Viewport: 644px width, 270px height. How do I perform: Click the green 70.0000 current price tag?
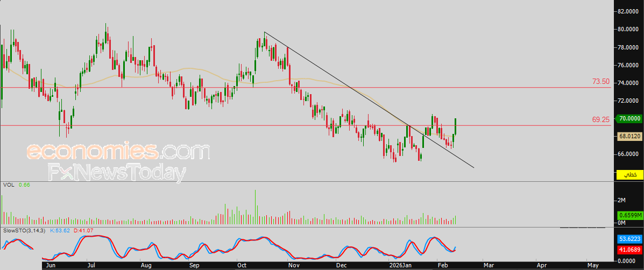pyautogui.click(x=629, y=118)
